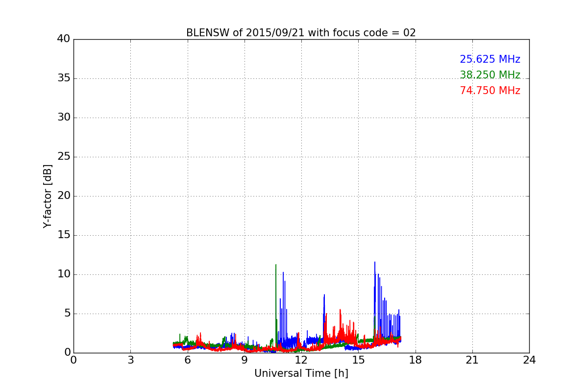Click the y-axis tick label '30'
The width and height of the screenshot is (588, 392).
64,117
